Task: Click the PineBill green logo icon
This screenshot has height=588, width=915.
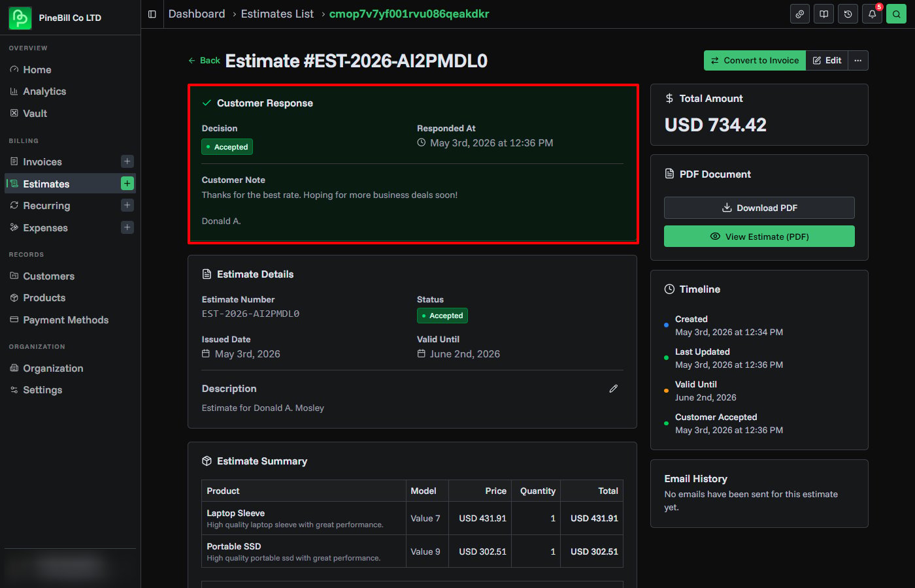Action: (x=20, y=18)
